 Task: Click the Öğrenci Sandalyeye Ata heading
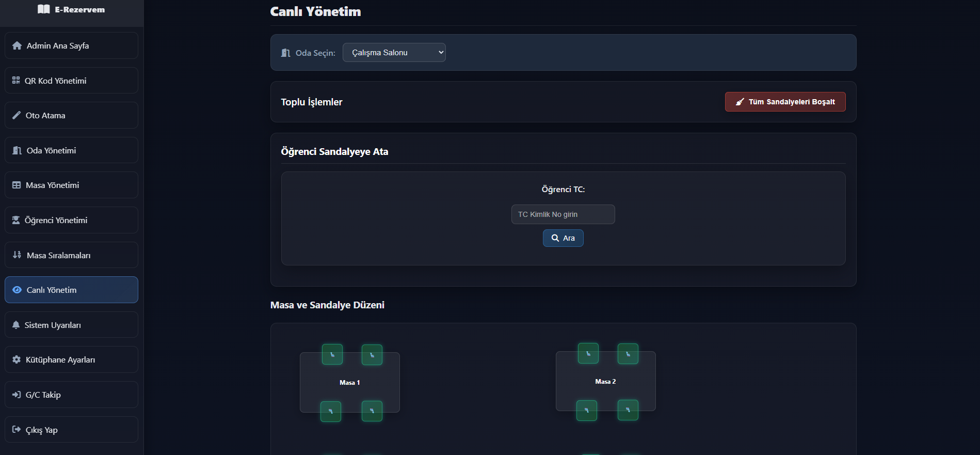pos(334,152)
